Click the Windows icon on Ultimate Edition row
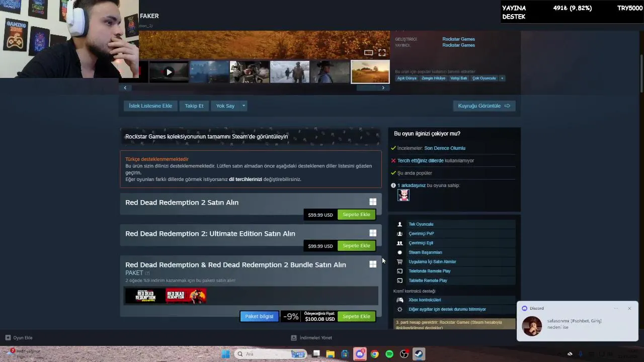Image resolution: width=644 pixels, height=362 pixels. (x=373, y=233)
